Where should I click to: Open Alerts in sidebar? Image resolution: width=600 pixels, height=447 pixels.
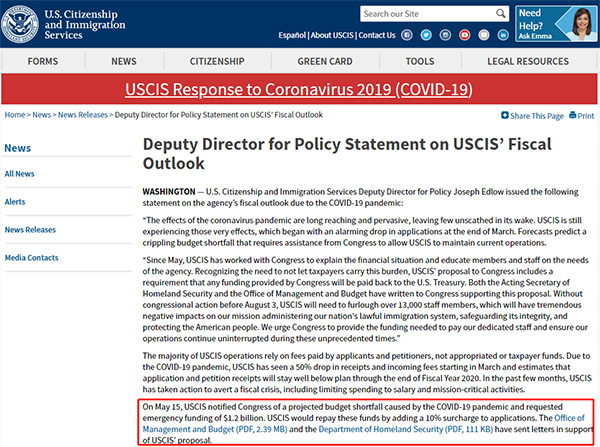click(15, 202)
